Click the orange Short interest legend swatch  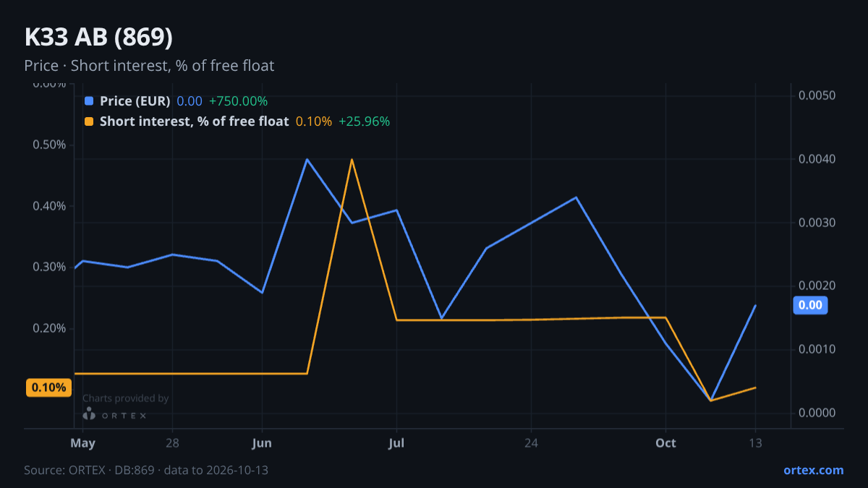pyautogui.click(x=89, y=121)
